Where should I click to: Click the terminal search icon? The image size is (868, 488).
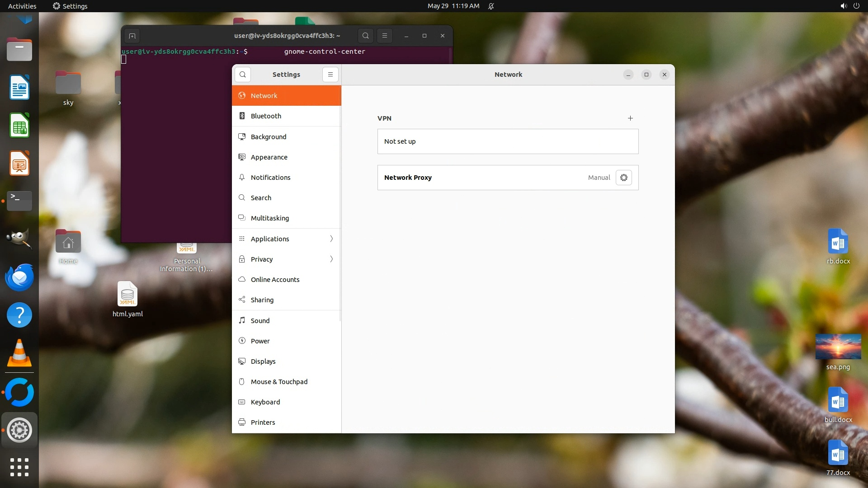click(366, 36)
